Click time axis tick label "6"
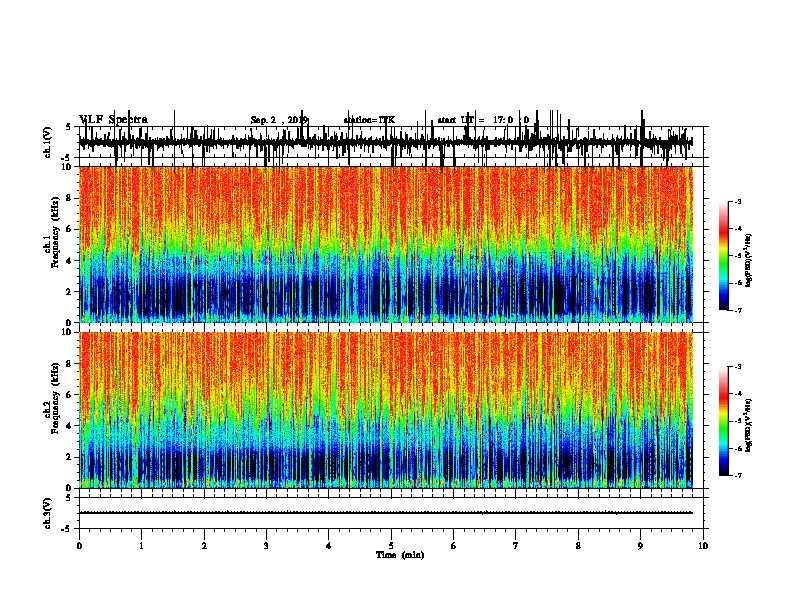The height and width of the screenshot is (612, 792). [454, 546]
